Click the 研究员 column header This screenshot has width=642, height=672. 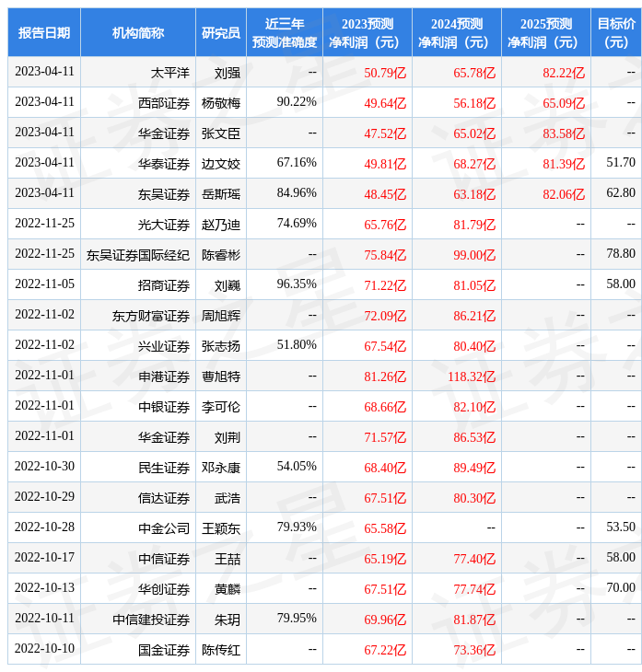point(221,32)
